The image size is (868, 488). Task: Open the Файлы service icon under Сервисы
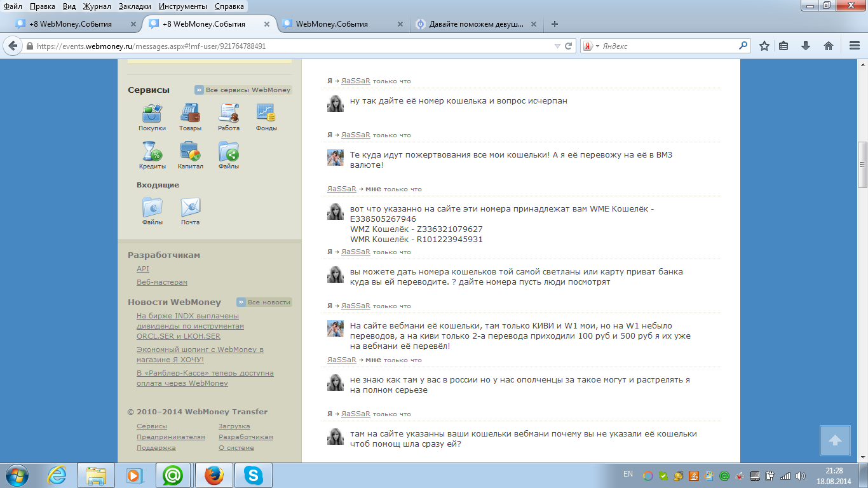tap(229, 151)
